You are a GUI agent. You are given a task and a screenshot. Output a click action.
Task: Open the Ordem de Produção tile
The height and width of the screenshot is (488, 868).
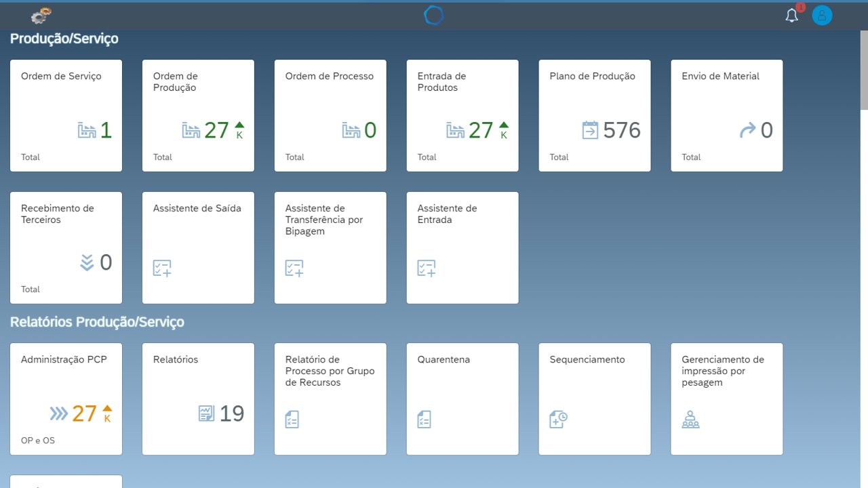[198, 115]
